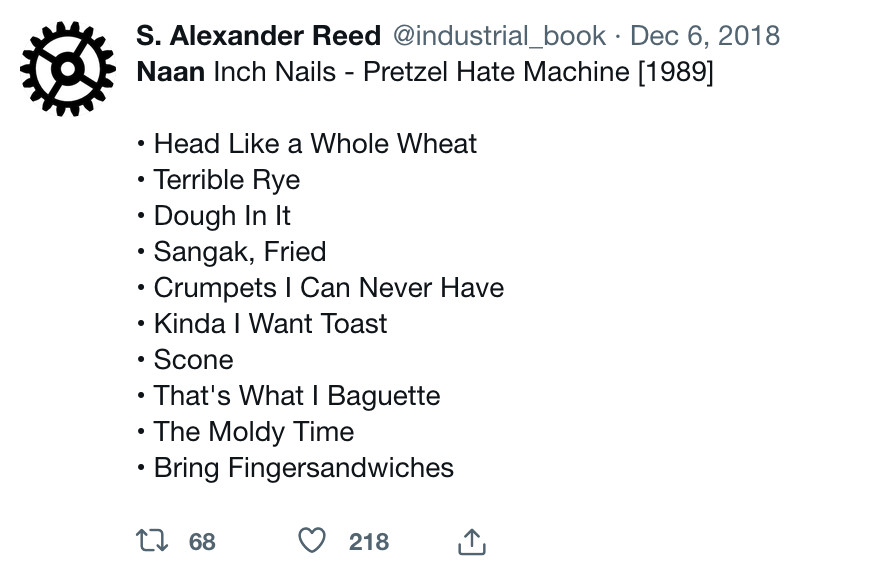896x576 pixels.
Task: Open the share tweet upload icon
Action: (x=472, y=541)
